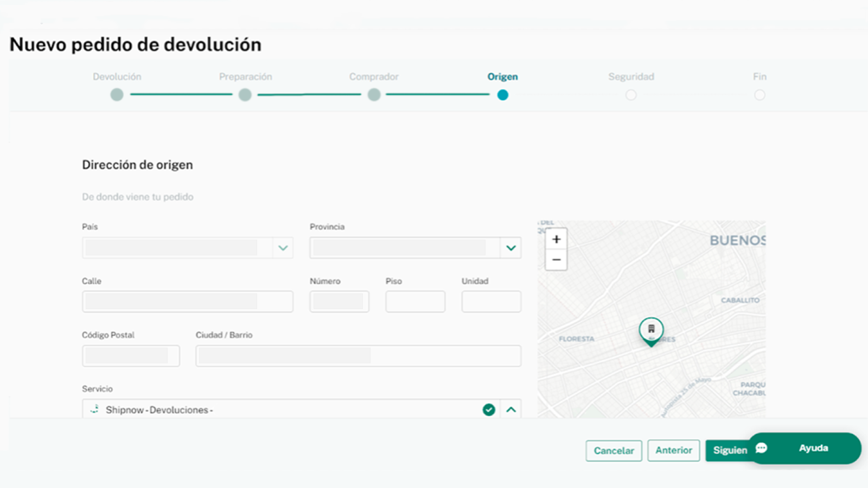The image size is (868, 488).
Task: Select the Seguridad step circle
Action: point(631,95)
